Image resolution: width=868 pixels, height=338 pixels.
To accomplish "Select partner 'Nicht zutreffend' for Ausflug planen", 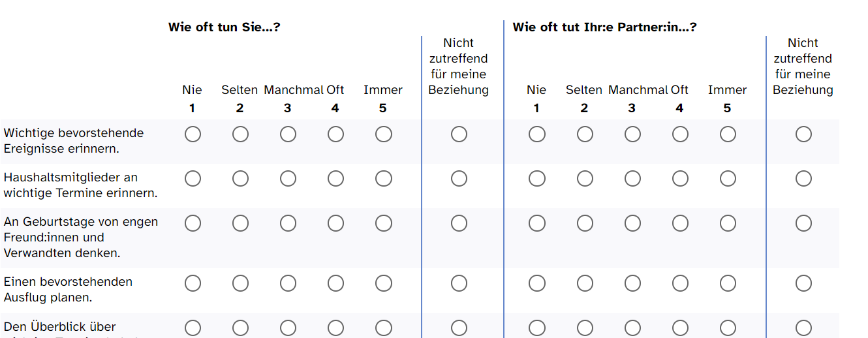I will [803, 283].
